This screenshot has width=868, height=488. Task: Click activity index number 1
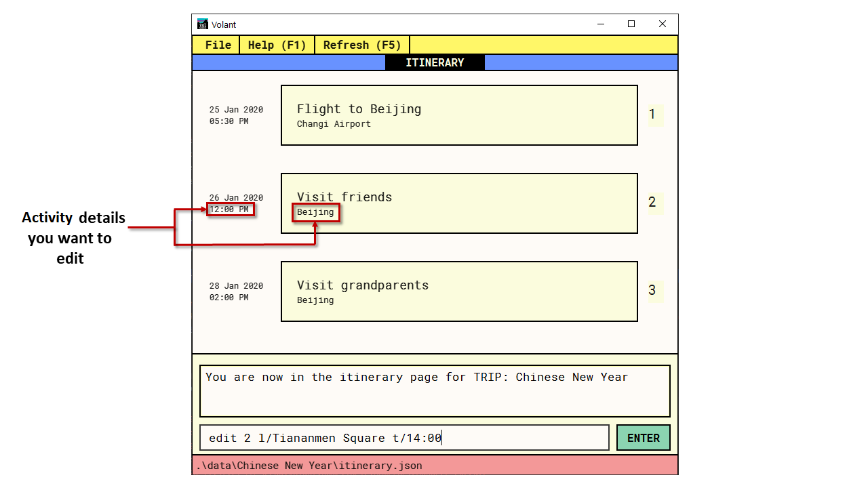pos(652,115)
